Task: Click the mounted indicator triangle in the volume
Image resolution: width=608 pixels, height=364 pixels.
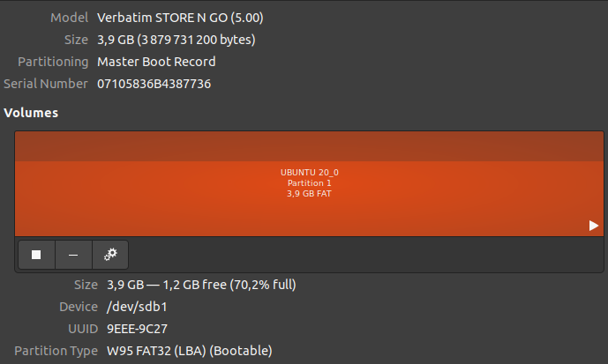Action: [594, 226]
